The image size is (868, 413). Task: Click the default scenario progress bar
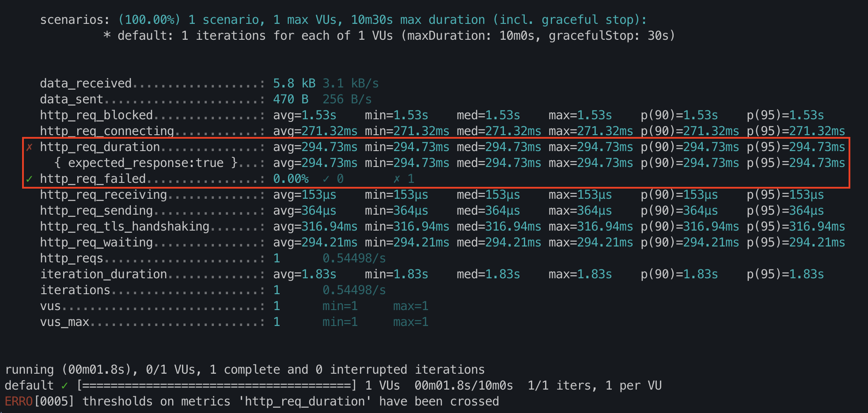point(216,386)
